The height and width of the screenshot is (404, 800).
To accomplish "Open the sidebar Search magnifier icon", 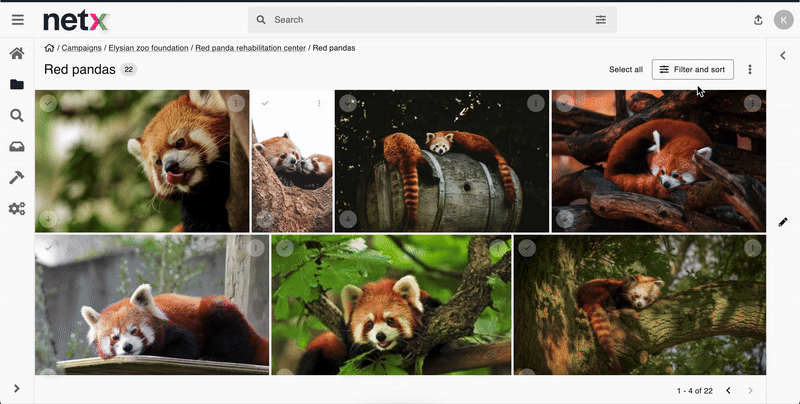I will 17,116.
